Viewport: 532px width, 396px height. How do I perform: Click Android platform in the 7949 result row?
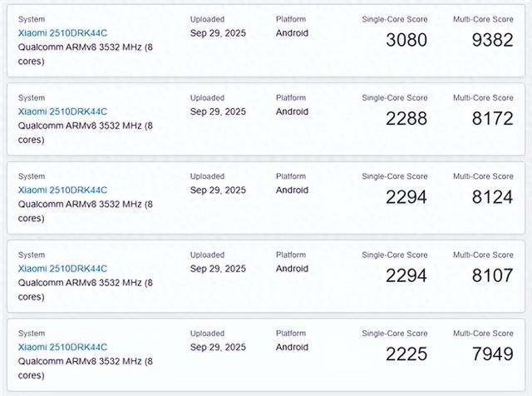(x=292, y=347)
